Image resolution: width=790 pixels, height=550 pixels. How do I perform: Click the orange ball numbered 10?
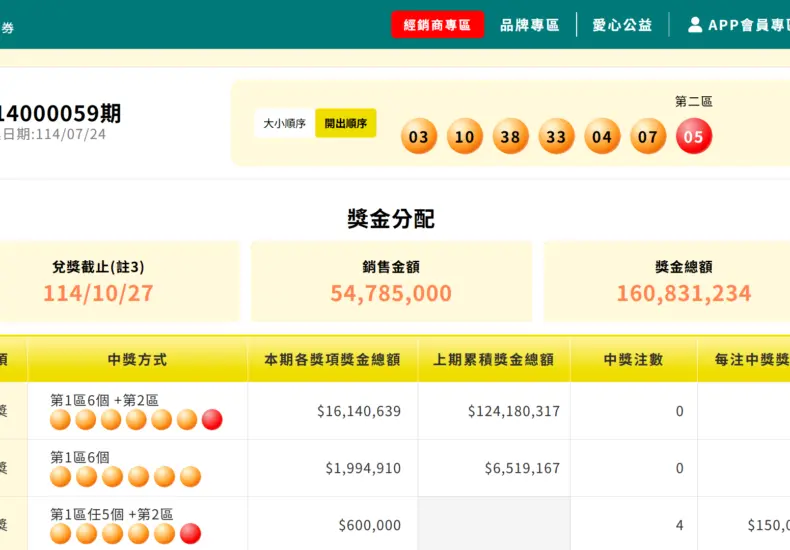(x=465, y=136)
